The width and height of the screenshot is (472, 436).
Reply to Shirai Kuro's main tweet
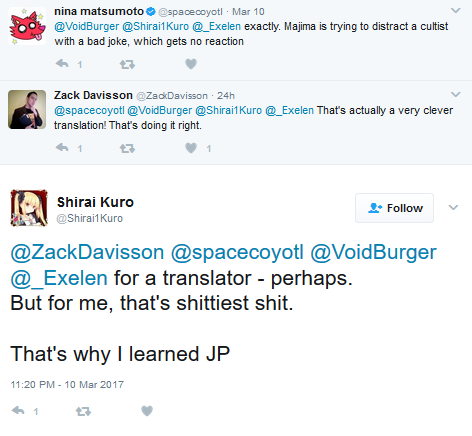click(x=18, y=410)
